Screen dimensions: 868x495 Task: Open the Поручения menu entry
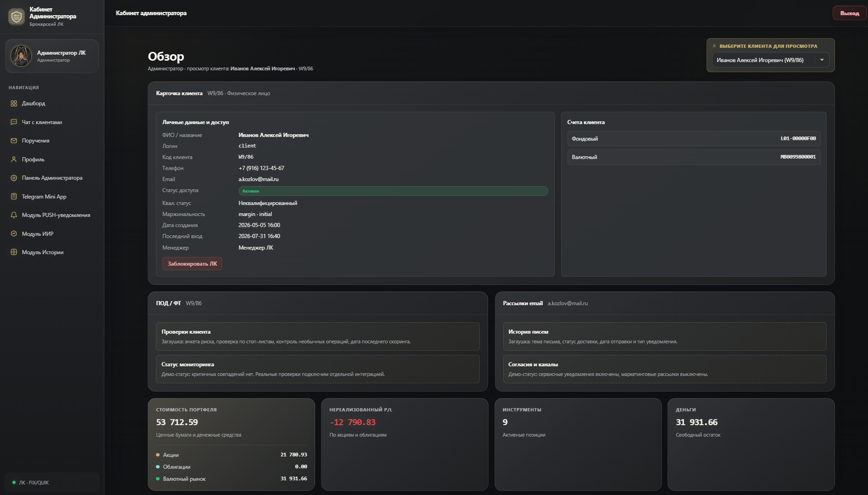pos(52,141)
